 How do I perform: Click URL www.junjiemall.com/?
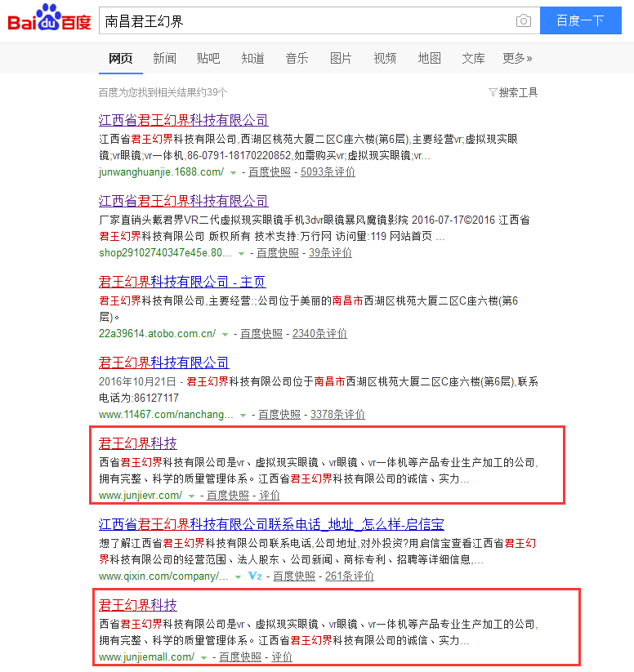(x=147, y=657)
